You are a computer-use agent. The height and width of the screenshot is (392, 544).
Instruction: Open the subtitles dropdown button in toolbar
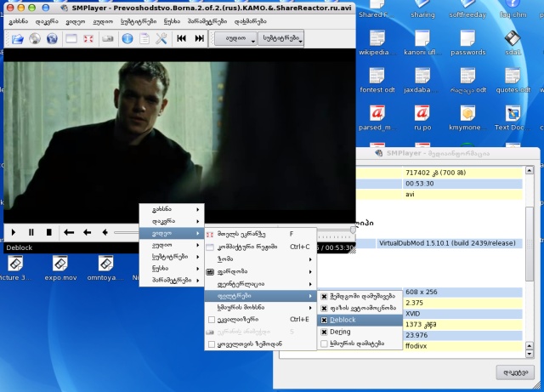coord(281,38)
